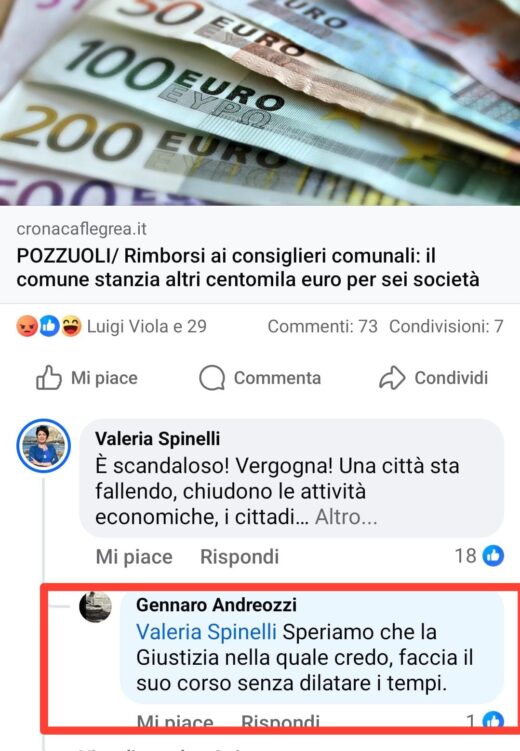View Condivisioni: 7 shares list
The image size is (520, 751).
pos(446,327)
